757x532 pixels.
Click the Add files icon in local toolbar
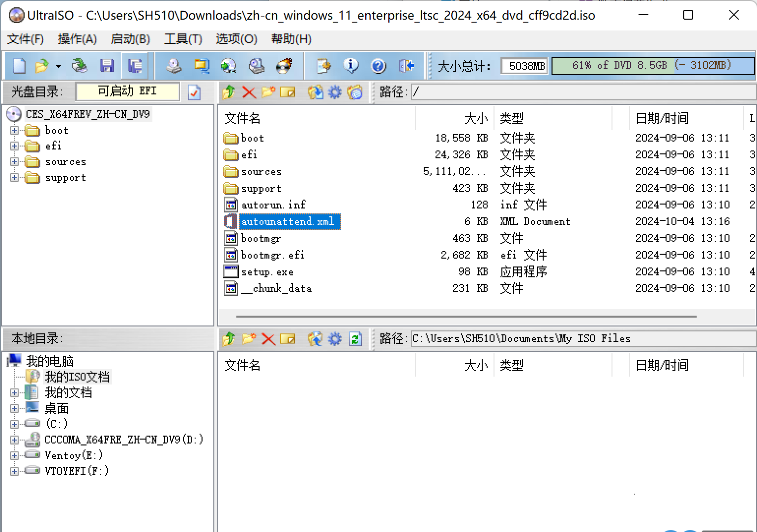point(315,339)
